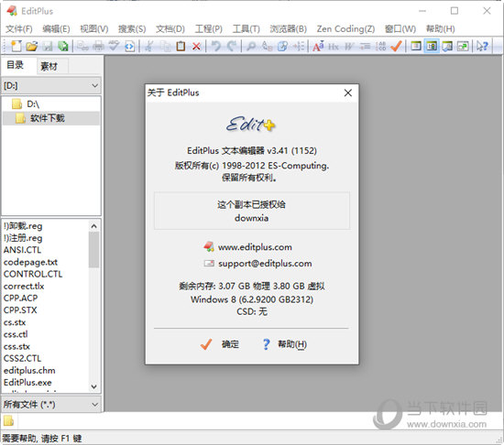Open Print Preview from the toolbar
Screen dimensions: 504x445
point(82,46)
